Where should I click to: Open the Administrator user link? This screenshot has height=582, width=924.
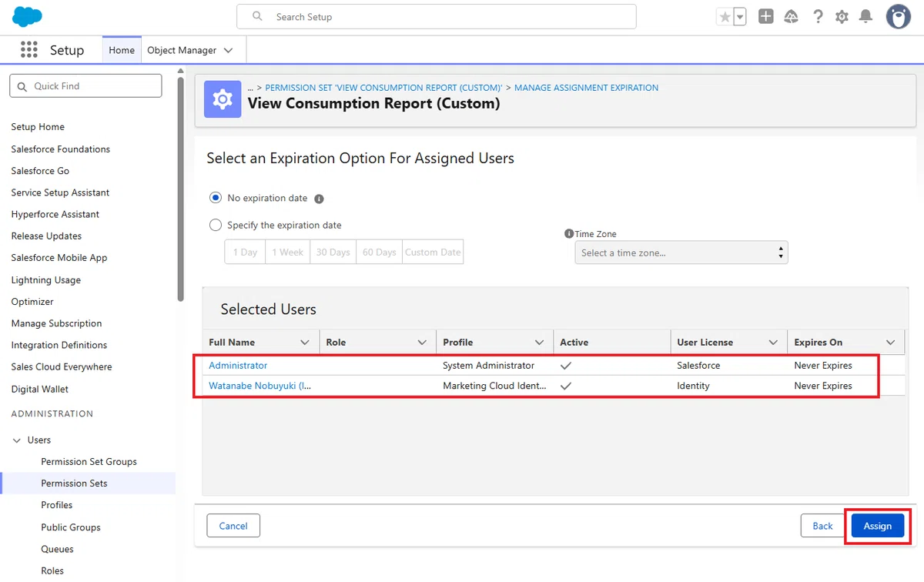(x=238, y=366)
